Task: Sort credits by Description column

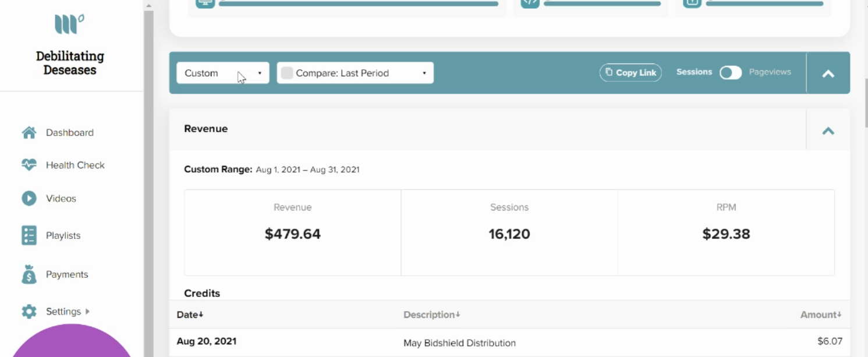Action: (x=432, y=315)
